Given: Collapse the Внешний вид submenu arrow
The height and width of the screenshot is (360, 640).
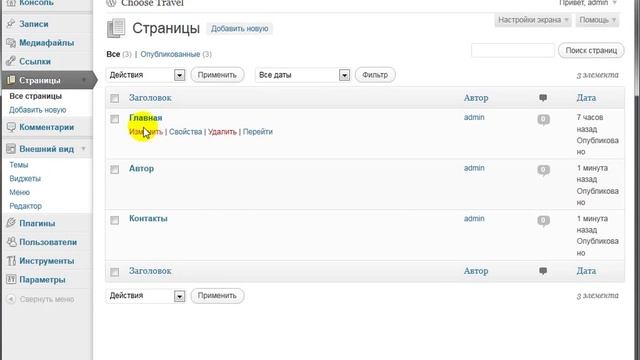Looking at the screenshot, I should [x=84, y=149].
